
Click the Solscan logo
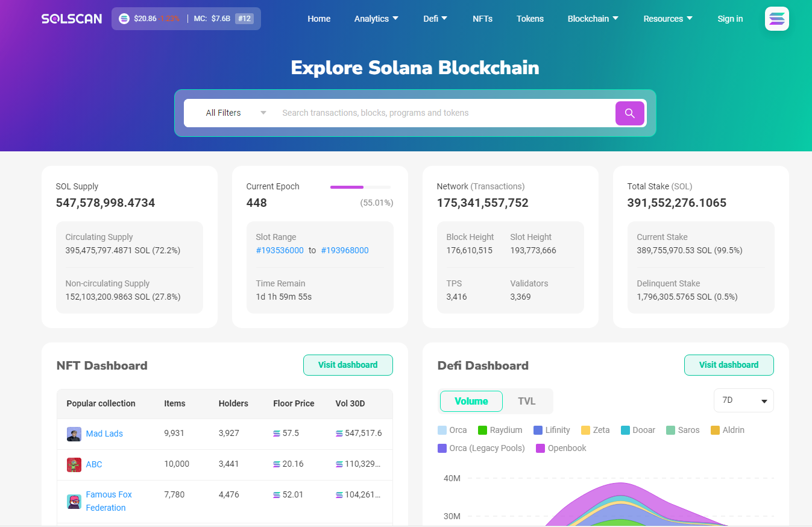[x=72, y=19]
